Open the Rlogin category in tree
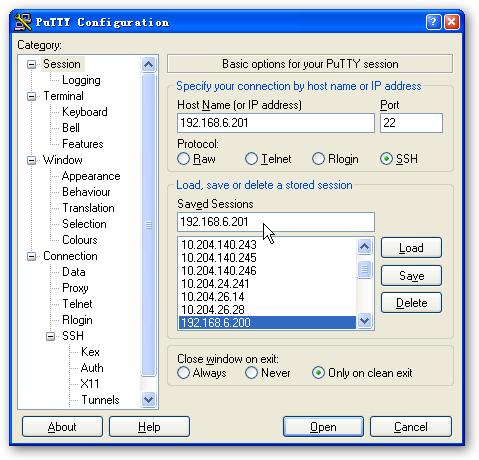This screenshot has height=460, width=479. point(77,320)
